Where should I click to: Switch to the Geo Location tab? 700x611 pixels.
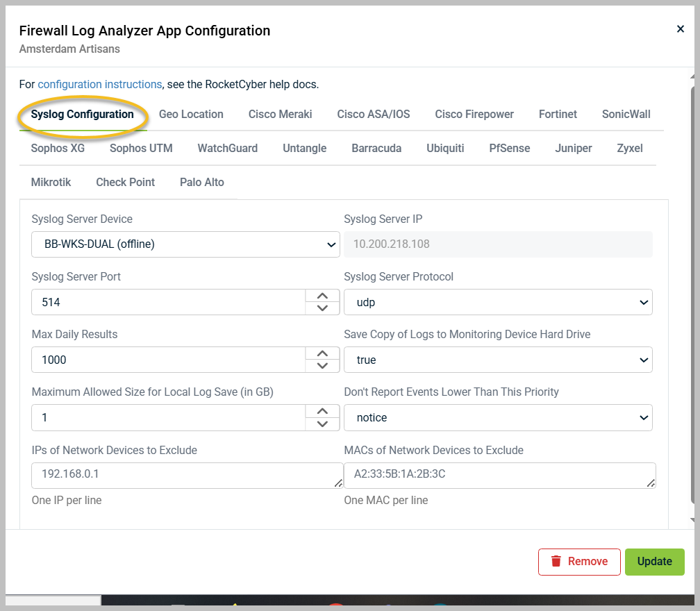click(x=190, y=114)
